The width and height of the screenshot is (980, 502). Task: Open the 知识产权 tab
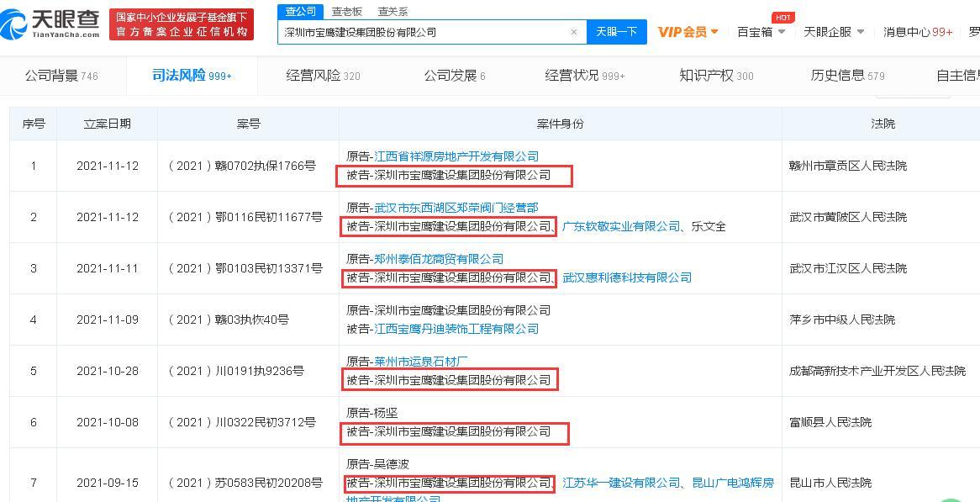point(716,76)
